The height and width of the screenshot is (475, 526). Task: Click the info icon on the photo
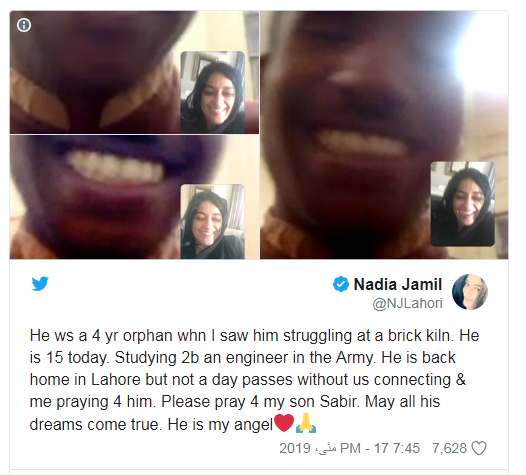coord(24,25)
